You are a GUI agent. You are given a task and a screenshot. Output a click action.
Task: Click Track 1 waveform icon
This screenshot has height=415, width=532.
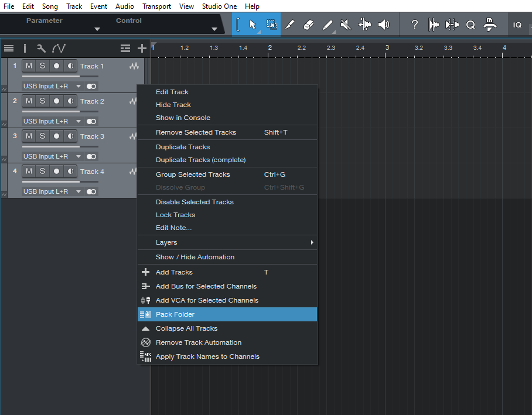134,66
